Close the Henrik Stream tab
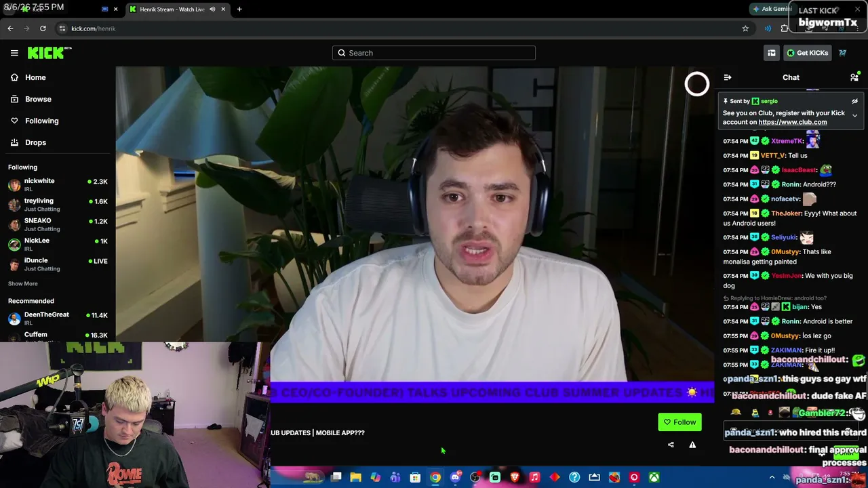The height and width of the screenshot is (488, 868). pos(223,9)
